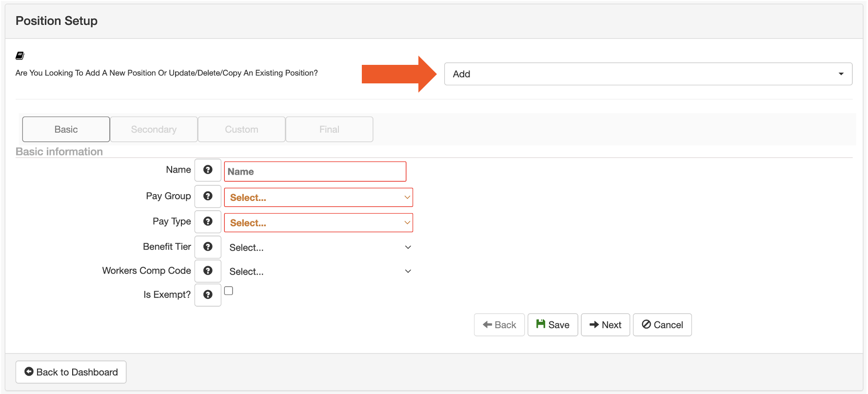Go to the Custom tab
Screen dimensions: 868x394
[241, 129]
